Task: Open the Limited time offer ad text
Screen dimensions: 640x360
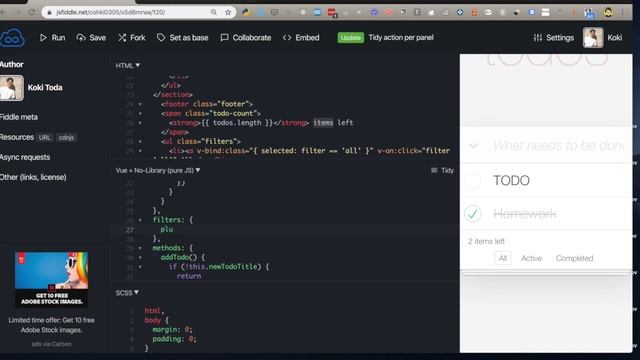Action: click(x=51, y=325)
